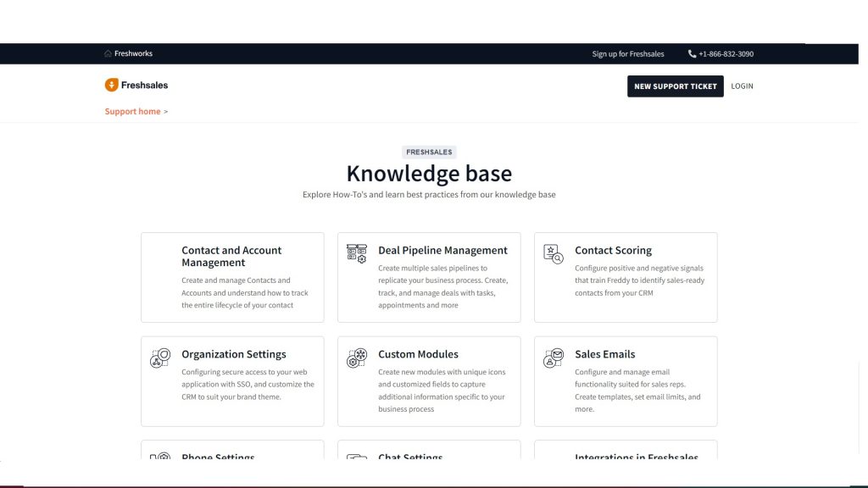Open the Deal Pipeline Management heading link
The image size is (868, 488).
coord(442,251)
